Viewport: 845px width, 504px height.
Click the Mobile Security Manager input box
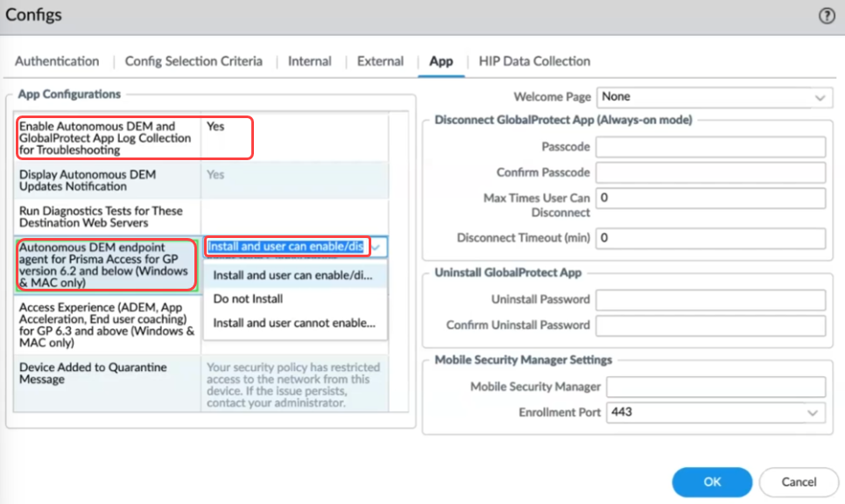tap(715, 386)
